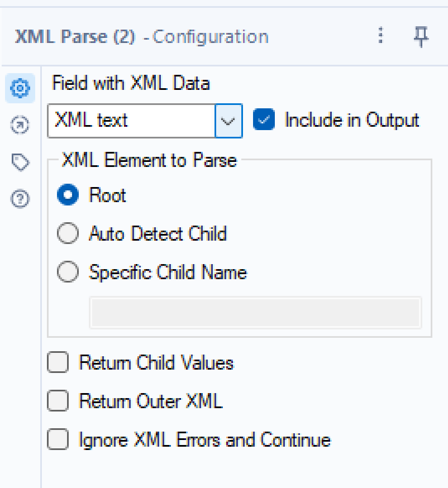Select the Root radio option
This screenshot has height=488, width=448.
68,195
